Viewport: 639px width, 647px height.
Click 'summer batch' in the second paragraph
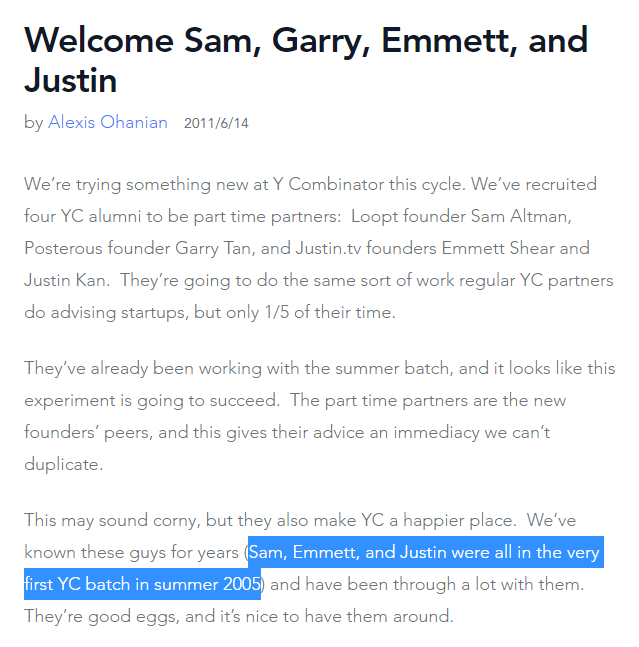(394, 368)
